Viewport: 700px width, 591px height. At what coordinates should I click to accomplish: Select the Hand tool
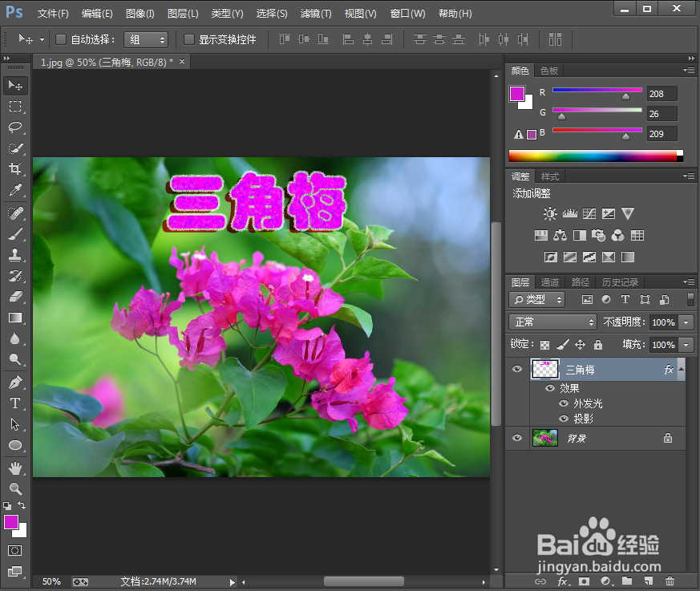point(15,468)
